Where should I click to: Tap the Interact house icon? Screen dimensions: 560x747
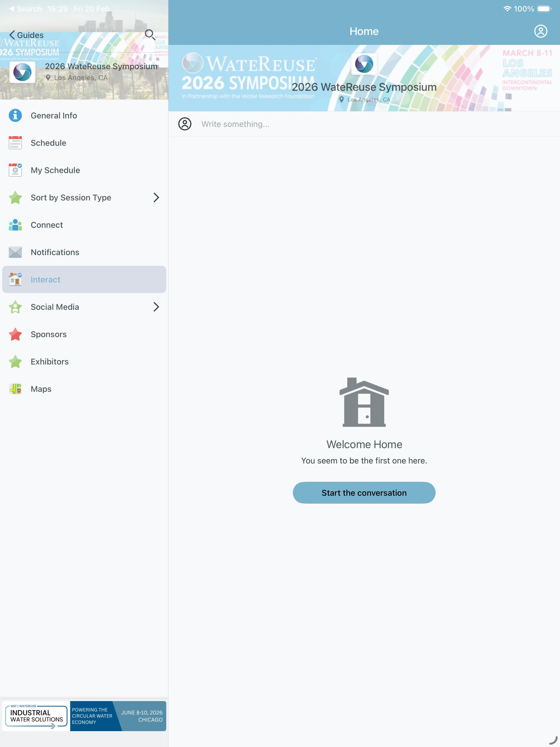(15, 279)
